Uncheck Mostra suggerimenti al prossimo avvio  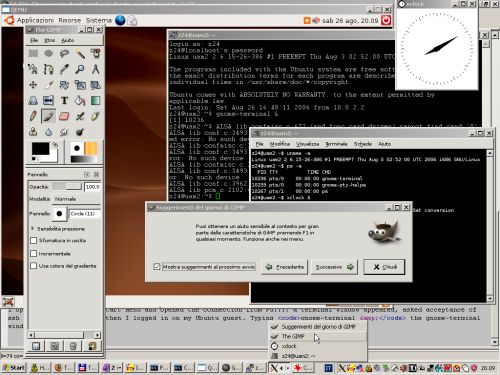click(157, 267)
